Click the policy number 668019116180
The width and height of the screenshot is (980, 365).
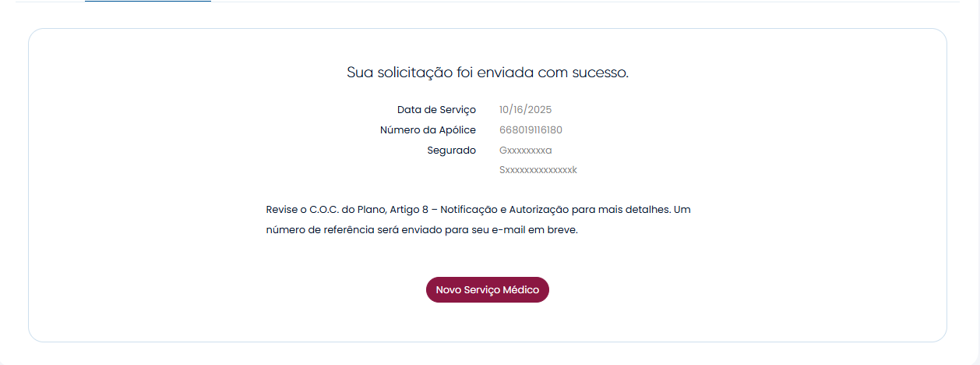coord(531,130)
